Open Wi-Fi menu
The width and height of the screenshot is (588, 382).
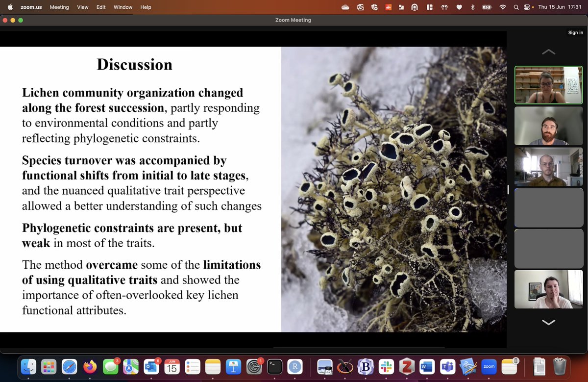pos(502,7)
